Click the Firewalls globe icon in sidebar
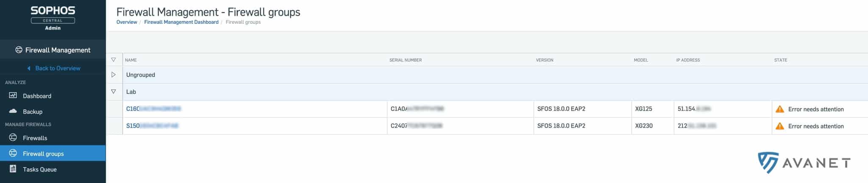The image size is (868, 183). coord(13,138)
